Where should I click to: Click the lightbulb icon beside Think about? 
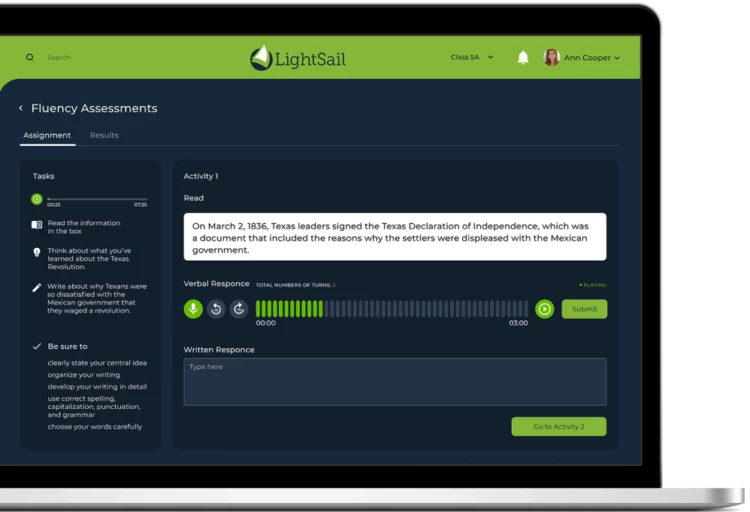(x=37, y=252)
